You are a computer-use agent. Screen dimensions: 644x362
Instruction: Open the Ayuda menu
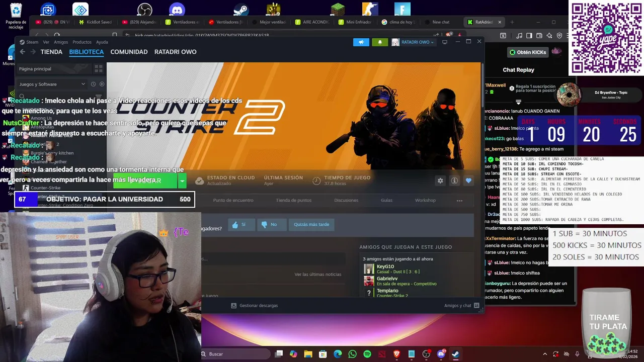(x=102, y=42)
